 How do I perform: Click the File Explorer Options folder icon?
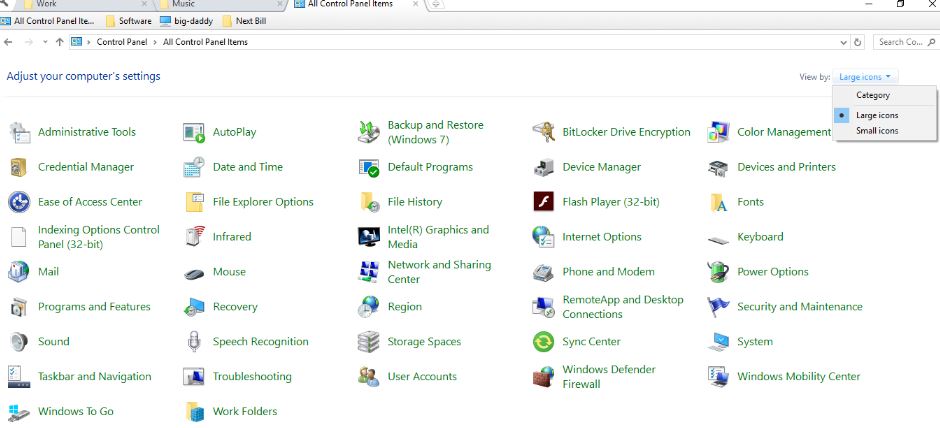194,202
